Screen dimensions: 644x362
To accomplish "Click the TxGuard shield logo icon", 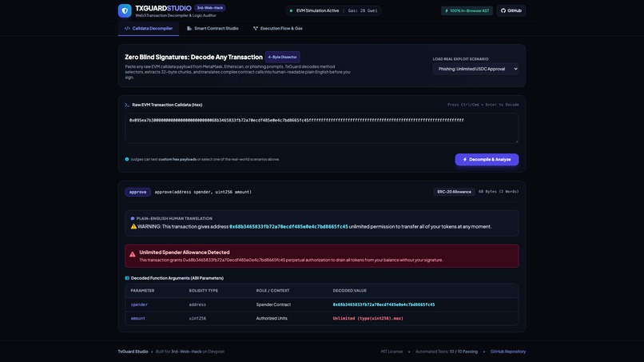I will 125,10.
